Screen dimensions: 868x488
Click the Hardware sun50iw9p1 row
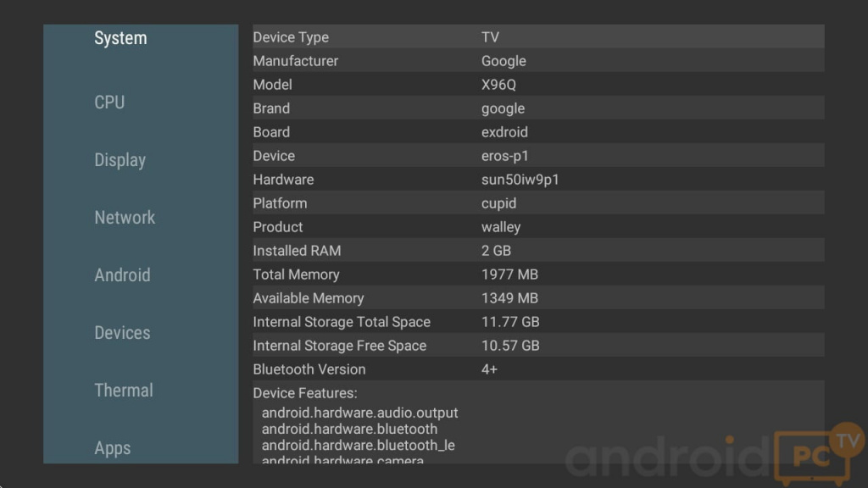coord(537,180)
